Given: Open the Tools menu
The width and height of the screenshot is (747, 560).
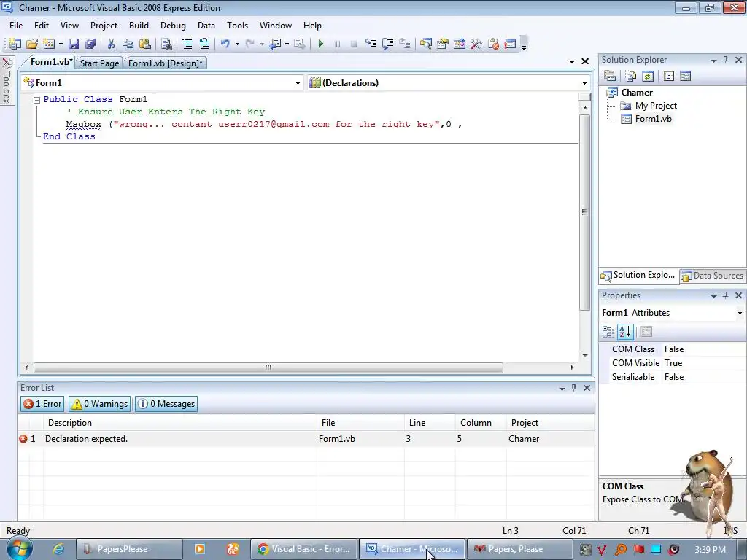Looking at the screenshot, I should 237,26.
